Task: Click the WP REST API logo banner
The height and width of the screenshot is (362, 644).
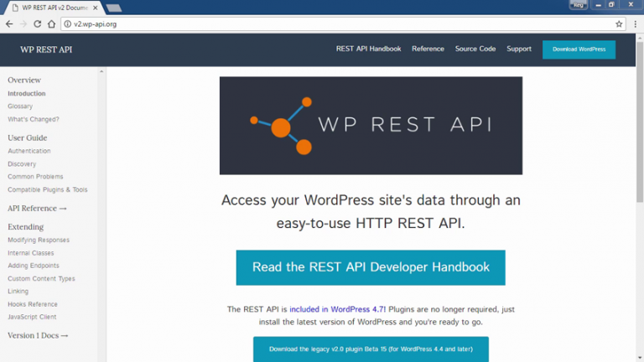Action: tap(371, 126)
